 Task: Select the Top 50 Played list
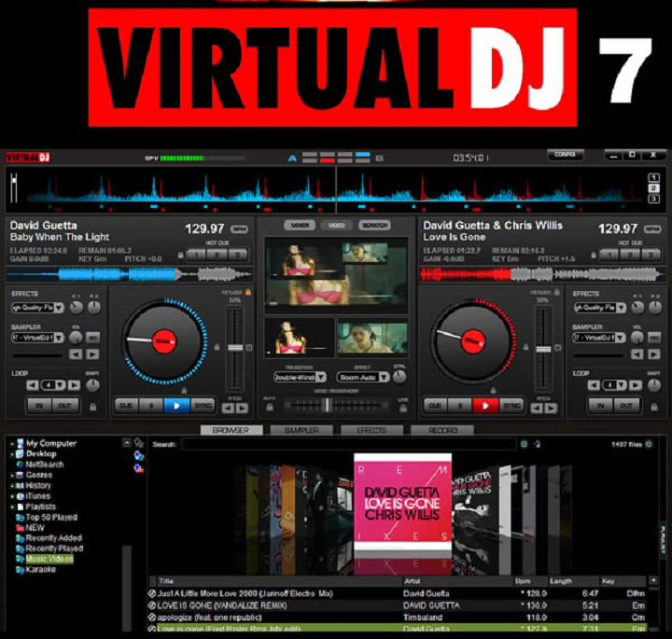click(x=51, y=517)
